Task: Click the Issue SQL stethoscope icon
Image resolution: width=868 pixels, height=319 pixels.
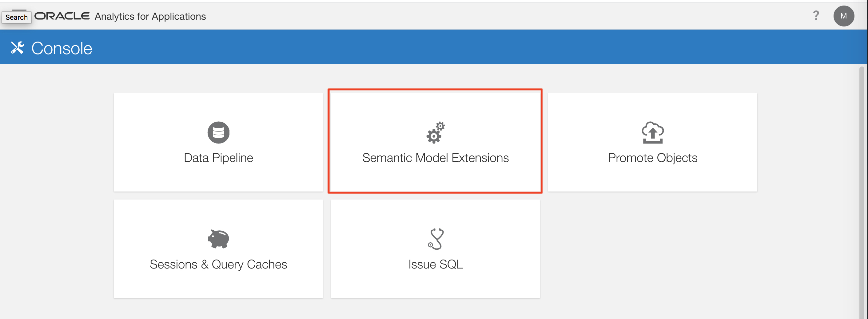Action: click(x=435, y=239)
